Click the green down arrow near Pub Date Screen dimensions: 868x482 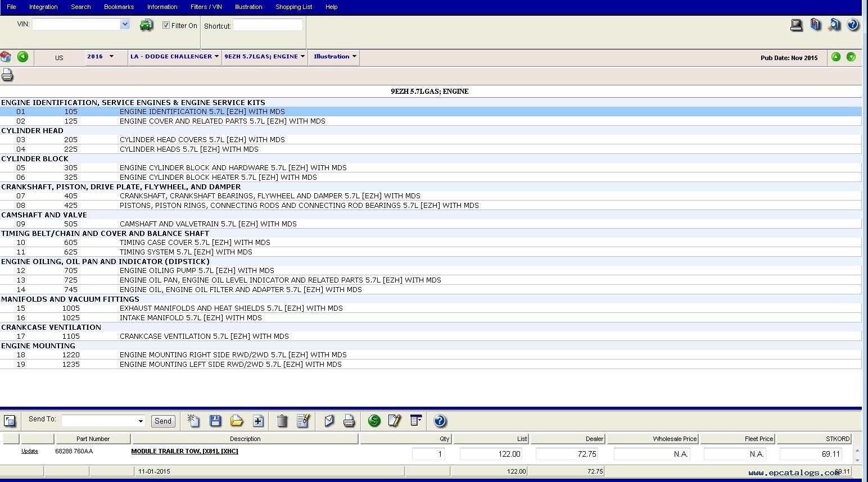(x=851, y=57)
